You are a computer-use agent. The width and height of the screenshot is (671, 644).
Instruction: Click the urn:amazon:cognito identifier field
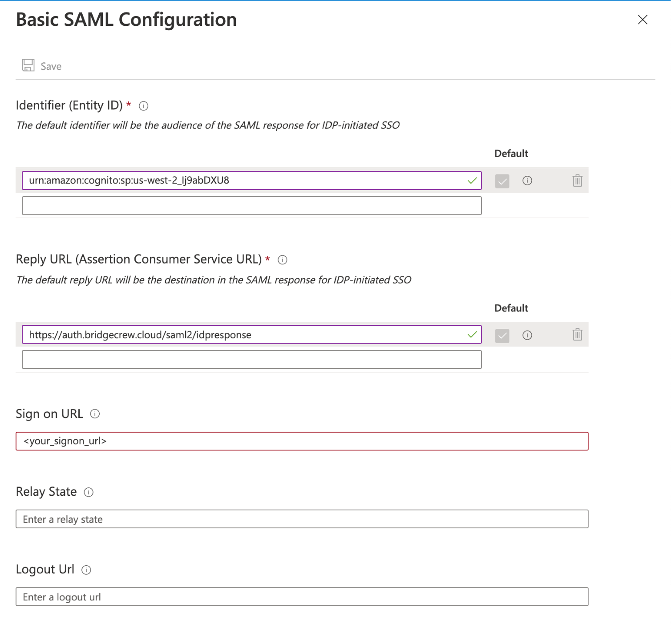tap(245, 180)
